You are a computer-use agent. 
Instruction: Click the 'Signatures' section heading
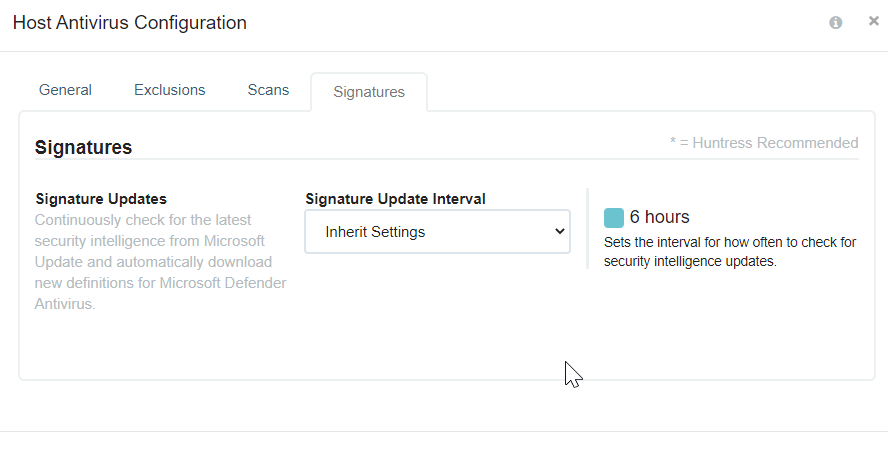pos(83,147)
